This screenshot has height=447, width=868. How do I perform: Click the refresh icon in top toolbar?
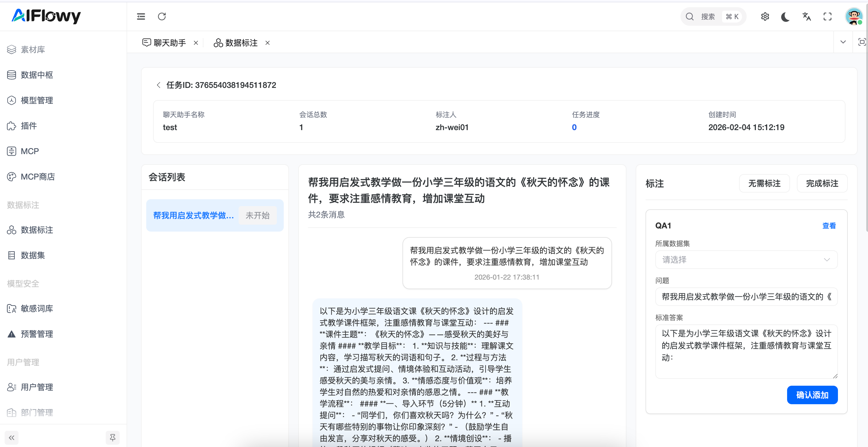click(x=162, y=16)
